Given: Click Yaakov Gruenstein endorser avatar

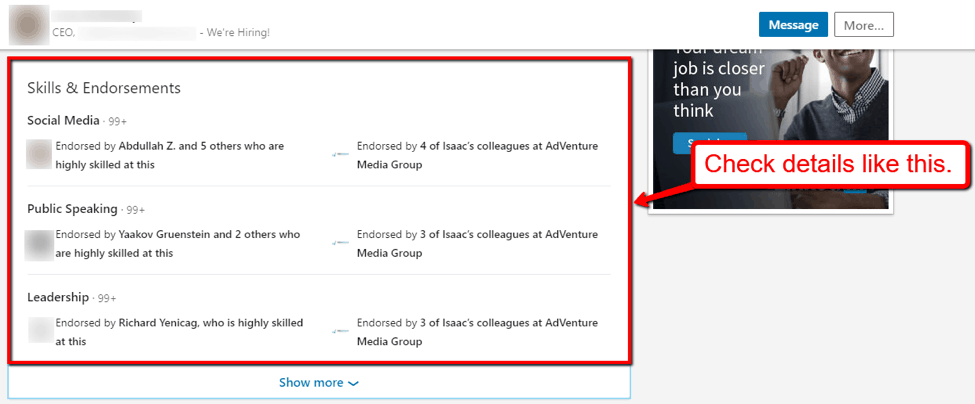Looking at the screenshot, I should click(x=39, y=244).
